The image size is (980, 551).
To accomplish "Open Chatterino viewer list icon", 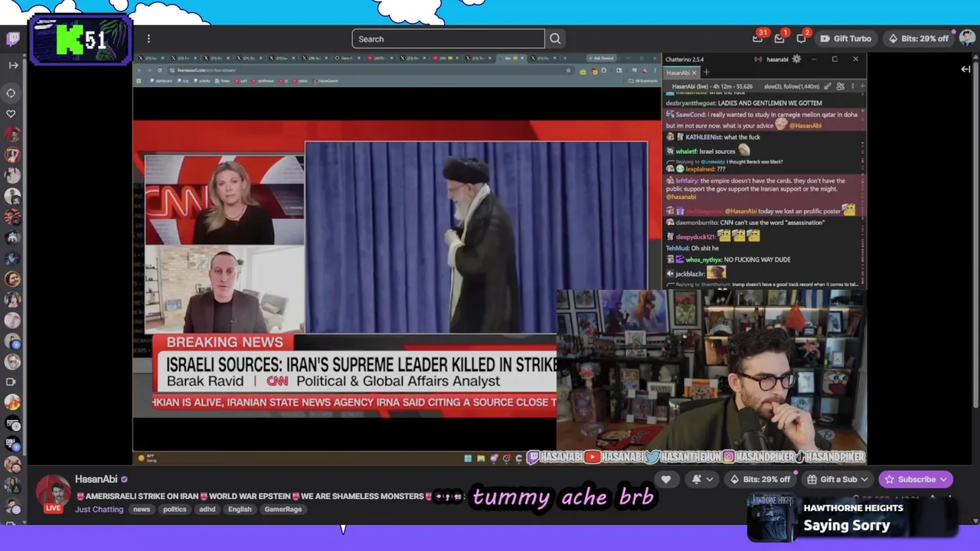I will pyautogui.click(x=840, y=86).
